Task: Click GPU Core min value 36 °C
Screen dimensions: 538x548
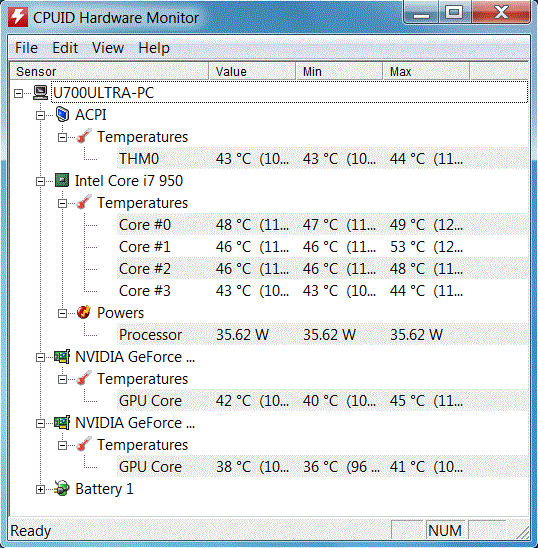Action: pos(341,467)
